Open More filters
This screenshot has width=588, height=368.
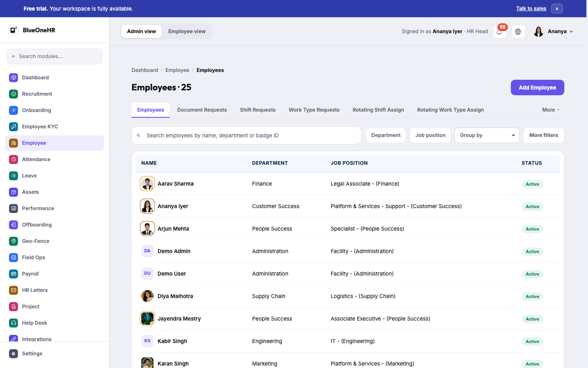543,135
